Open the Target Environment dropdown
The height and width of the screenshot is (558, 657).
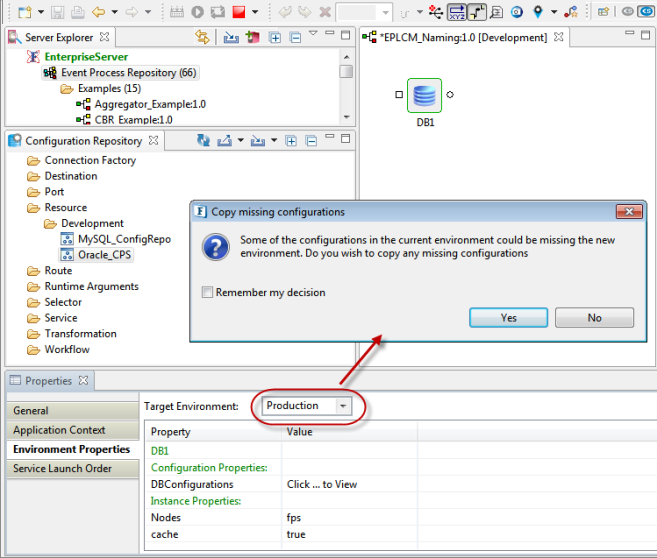click(x=343, y=406)
